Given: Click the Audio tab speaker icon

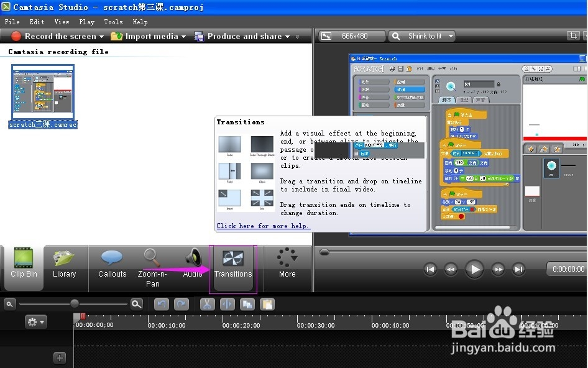Looking at the screenshot, I should 193,257.
